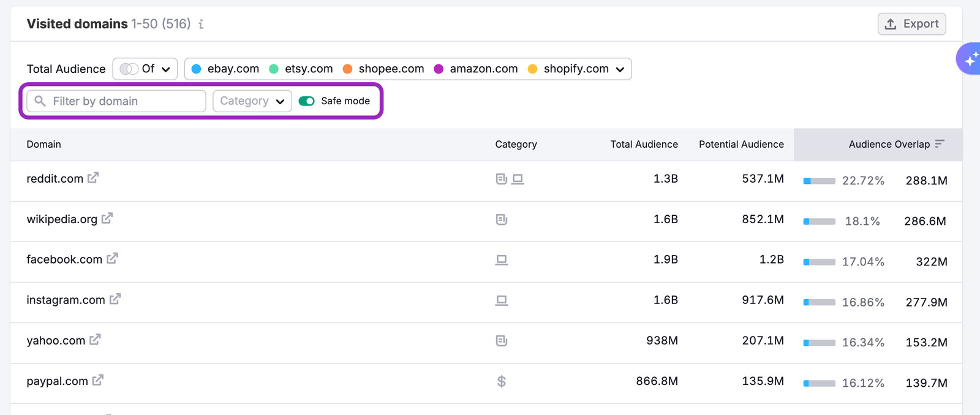Click yahoo.com news category icon
The image size is (980, 415).
pos(502,341)
